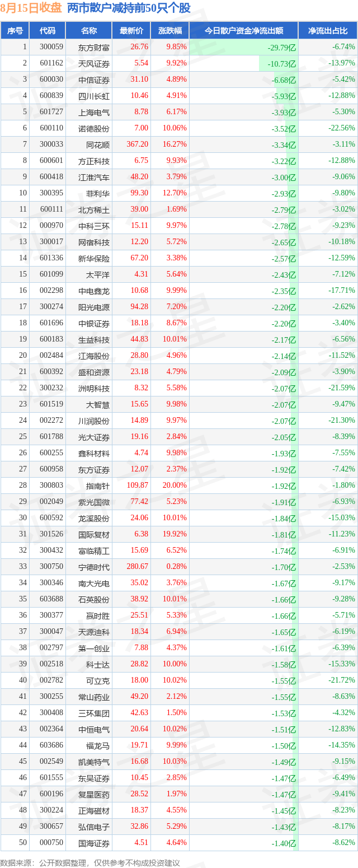358x868 pixels.
Task: Select stock code 600958
Action: (x=51, y=469)
